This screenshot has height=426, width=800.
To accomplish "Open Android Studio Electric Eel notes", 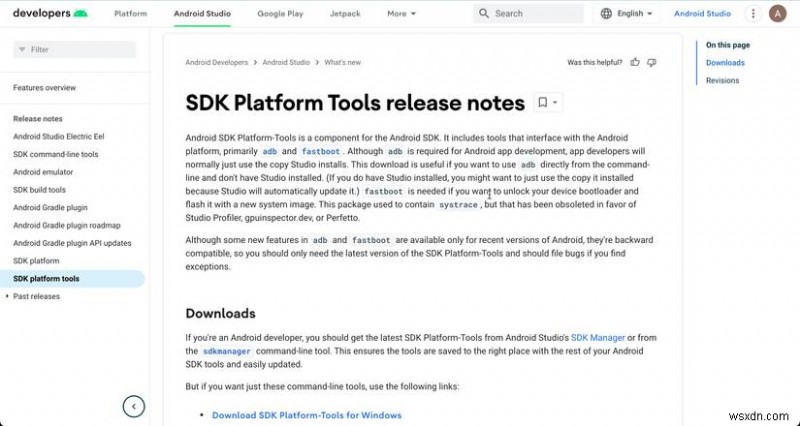I will point(59,136).
